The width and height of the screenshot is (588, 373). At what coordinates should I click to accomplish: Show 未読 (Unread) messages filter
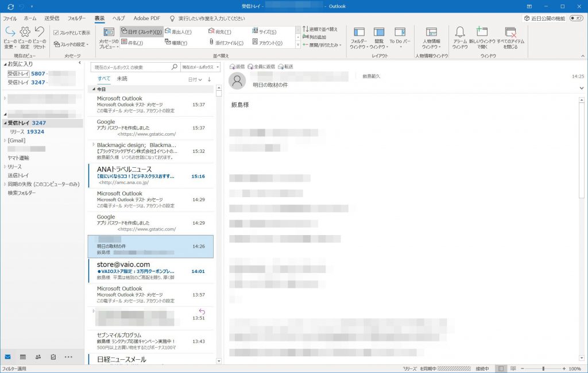click(122, 79)
